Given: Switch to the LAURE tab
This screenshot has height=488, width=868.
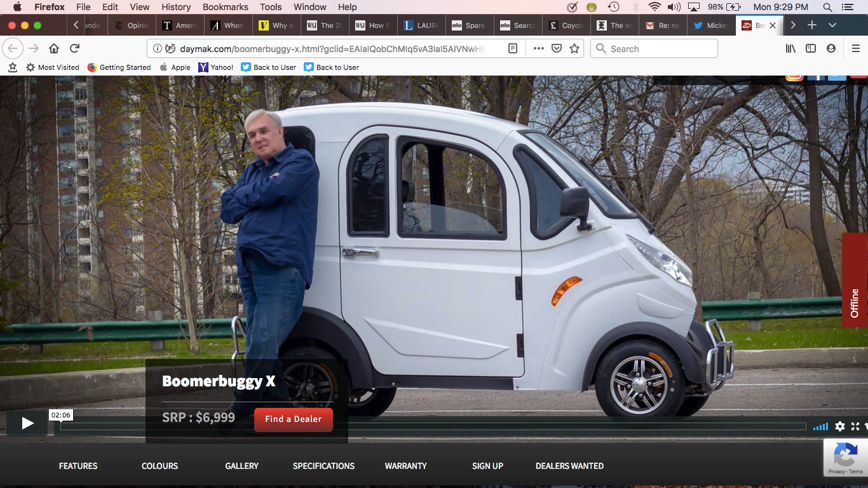Looking at the screenshot, I should click(x=421, y=25).
